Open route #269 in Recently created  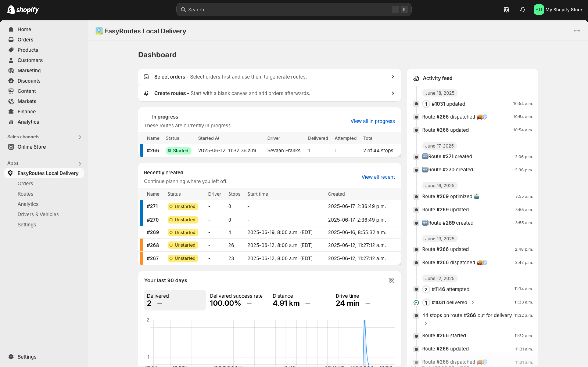pyautogui.click(x=153, y=232)
